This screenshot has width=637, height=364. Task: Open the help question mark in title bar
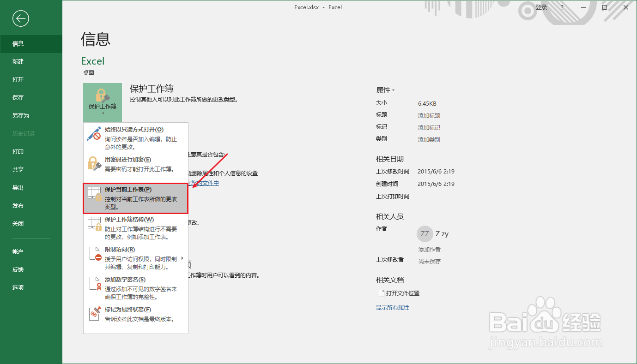tap(562, 7)
